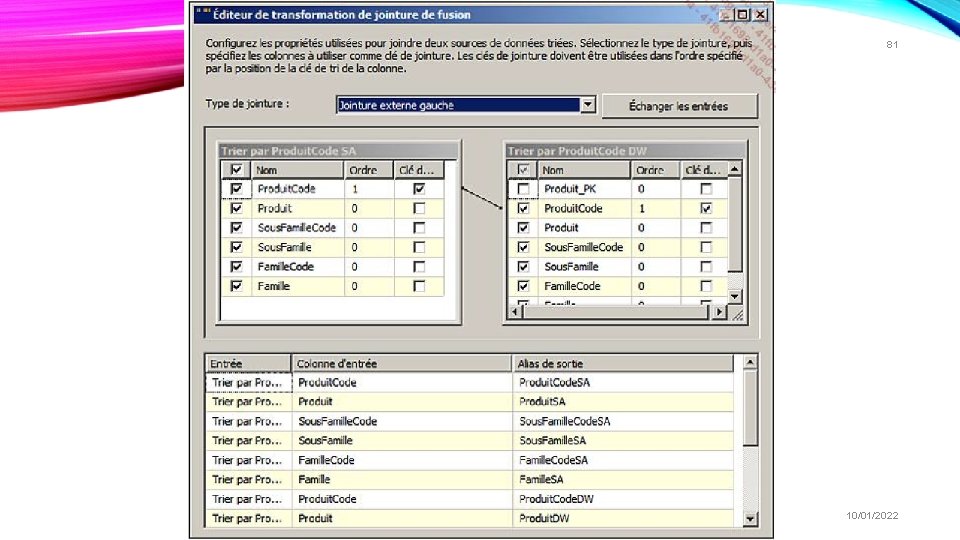Select the FamilleSA alias cell
960x540 pixels.
[x=623, y=479]
